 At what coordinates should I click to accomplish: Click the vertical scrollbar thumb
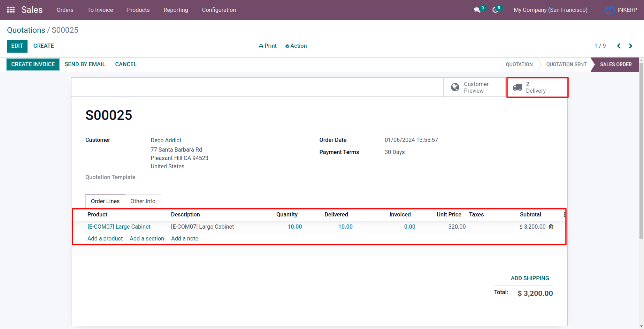coord(641,151)
